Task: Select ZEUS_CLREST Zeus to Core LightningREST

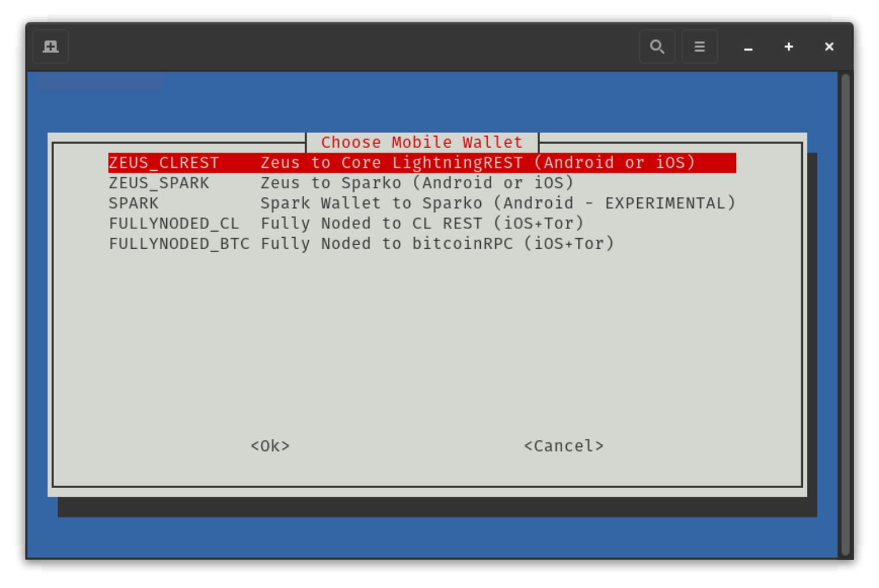Action: (x=422, y=163)
